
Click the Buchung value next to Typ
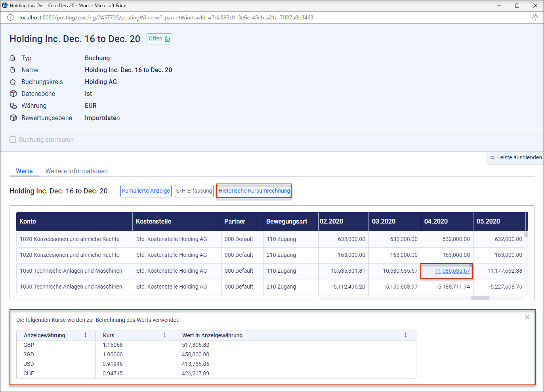[97, 58]
